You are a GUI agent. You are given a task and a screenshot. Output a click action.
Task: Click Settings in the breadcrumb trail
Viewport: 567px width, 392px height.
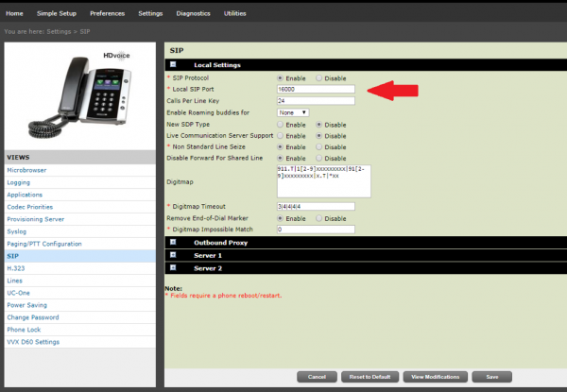(x=59, y=31)
